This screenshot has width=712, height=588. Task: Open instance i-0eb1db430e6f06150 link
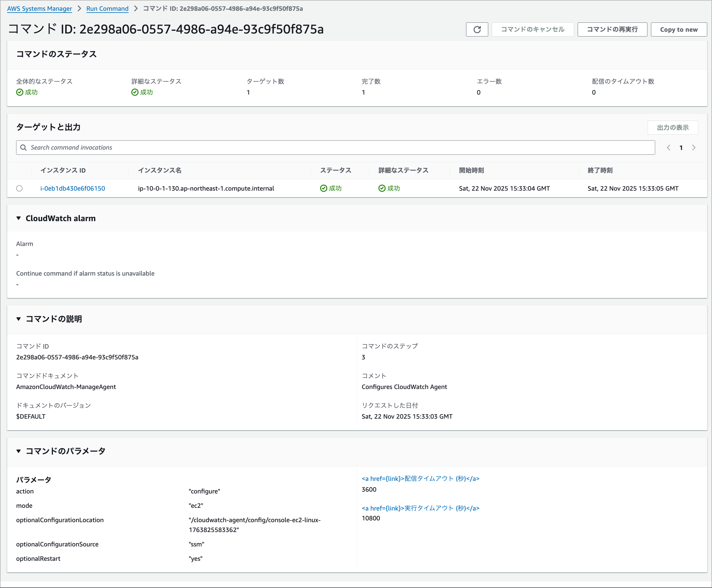pos(72,188)
